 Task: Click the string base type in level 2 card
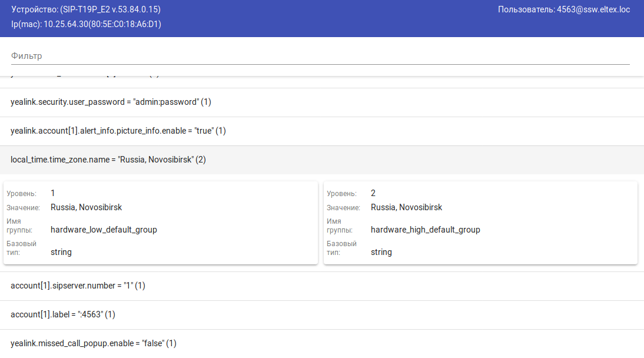[381, 252]
